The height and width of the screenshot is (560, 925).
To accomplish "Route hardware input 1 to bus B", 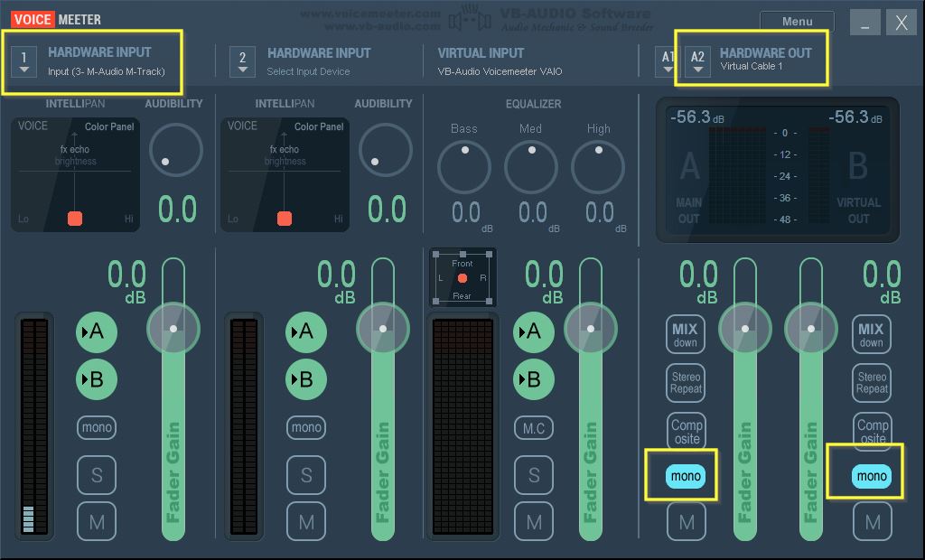I will click(96, 378).
